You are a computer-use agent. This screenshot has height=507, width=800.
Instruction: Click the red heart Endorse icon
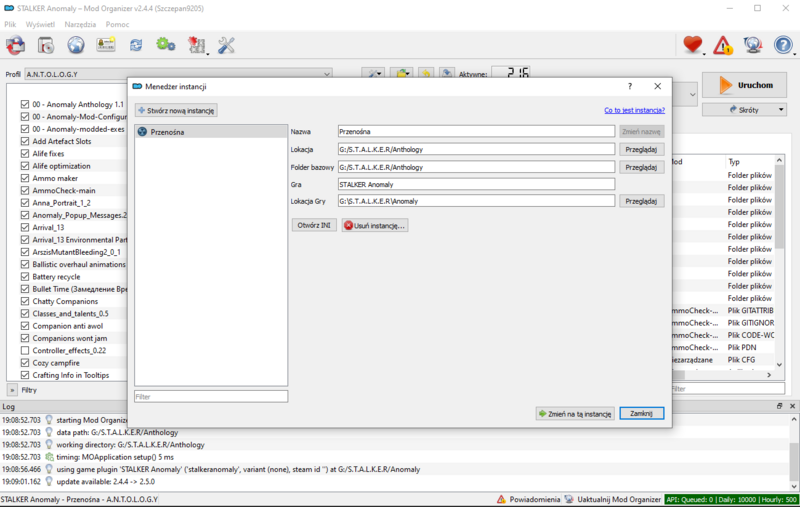[x=692, y=45]
